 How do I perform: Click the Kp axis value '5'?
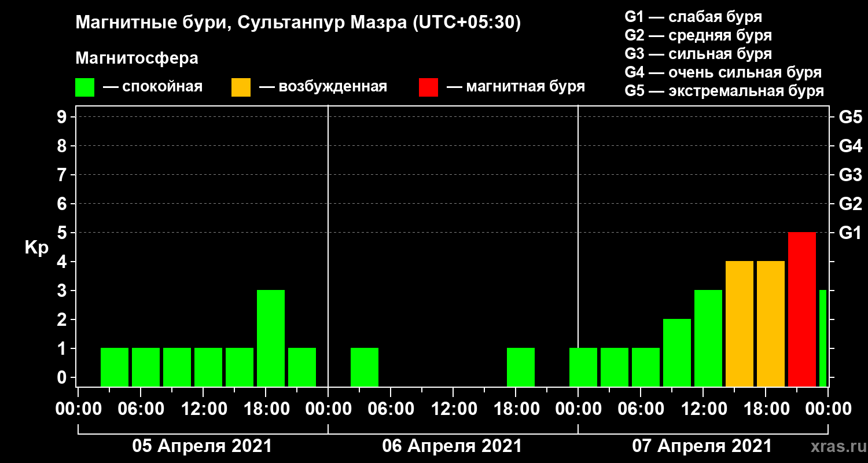click(x=63, y=233)
